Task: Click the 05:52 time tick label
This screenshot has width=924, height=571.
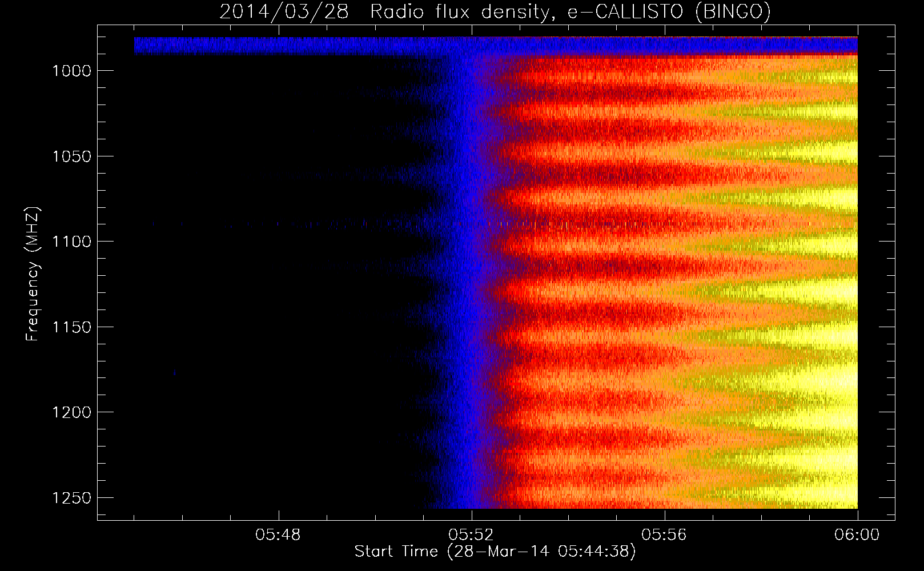Action: (x=471, y=535)
